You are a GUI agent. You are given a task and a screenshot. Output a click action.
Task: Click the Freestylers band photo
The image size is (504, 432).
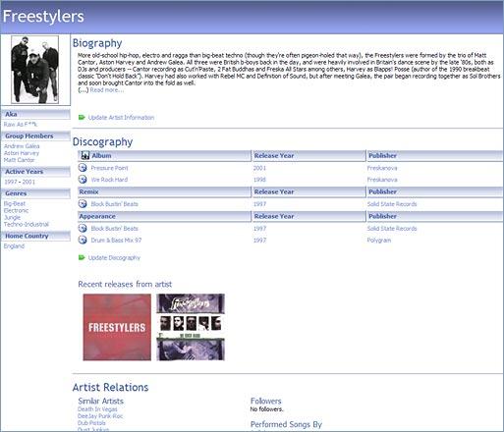click(x=35, y=70)
